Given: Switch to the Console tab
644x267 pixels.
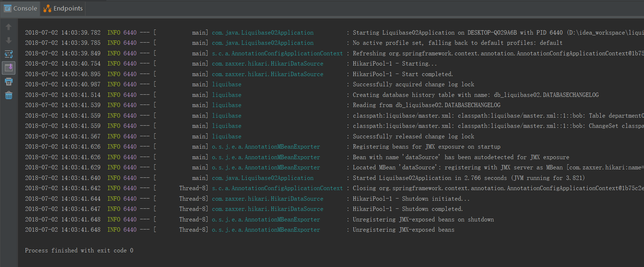Looking at the screenshot, I should [x=21, y=8].
